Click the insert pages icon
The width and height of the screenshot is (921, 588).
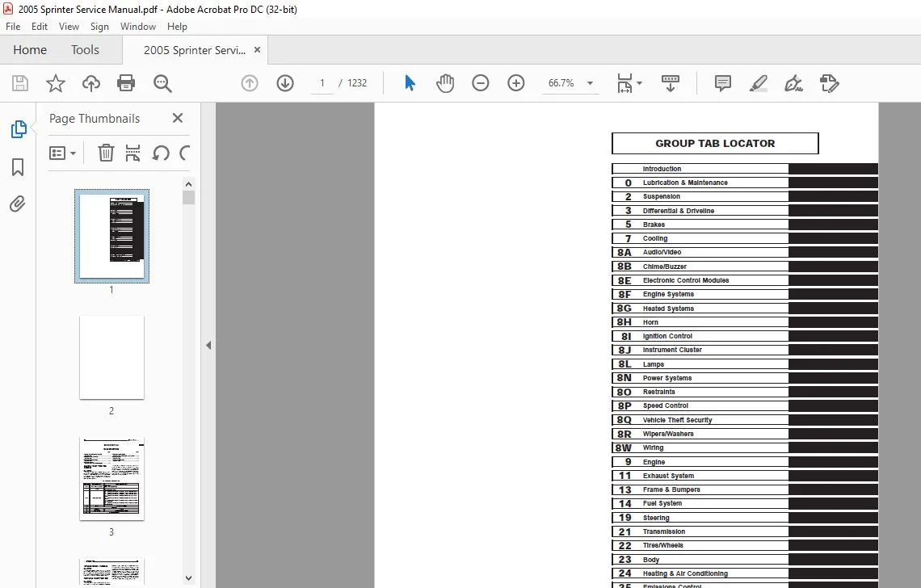132,153
